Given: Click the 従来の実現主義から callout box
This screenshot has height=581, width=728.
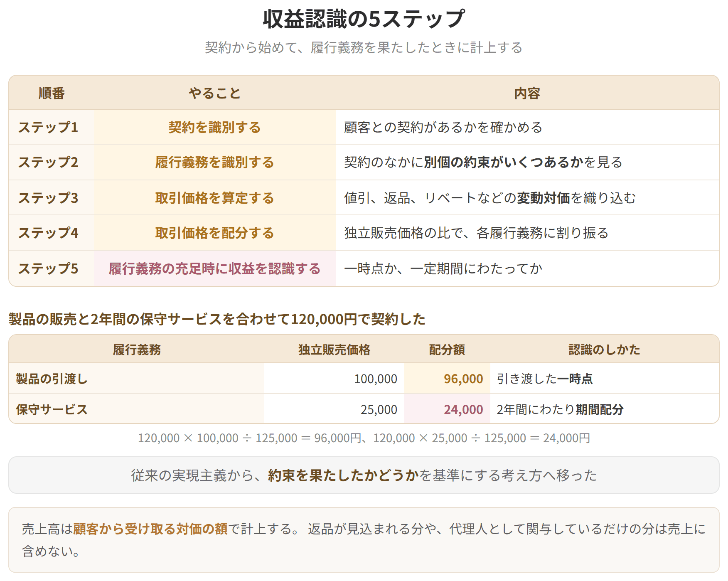Looking at the screenshot, I should (364, 475).
